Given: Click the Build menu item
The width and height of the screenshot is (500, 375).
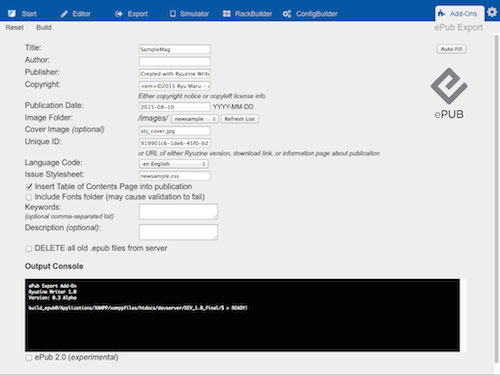Looking at the screenshot, I should pos(44,28).
